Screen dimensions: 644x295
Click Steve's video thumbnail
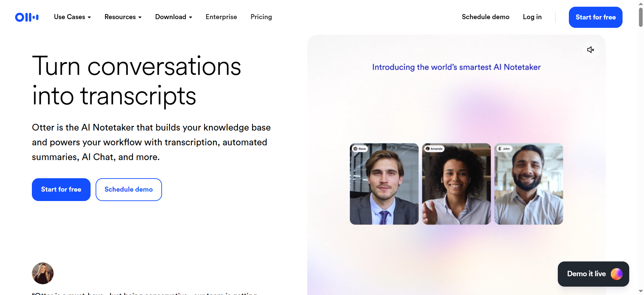coord(384,184)
